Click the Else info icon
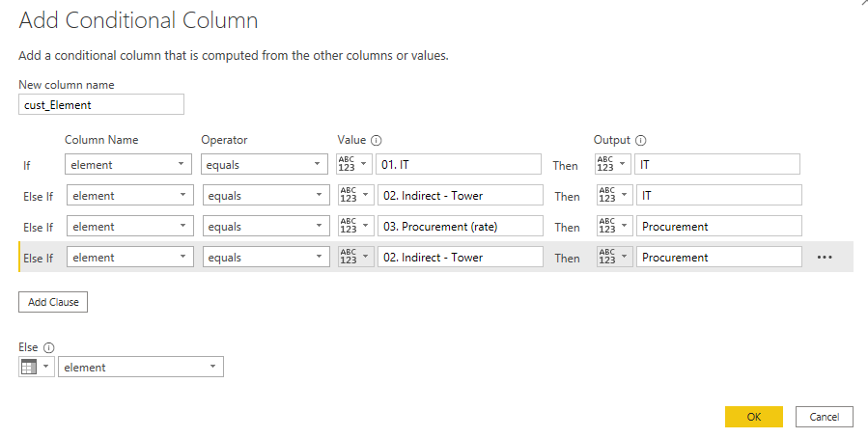This screenshot has width=868, height=438. [48, 348]
